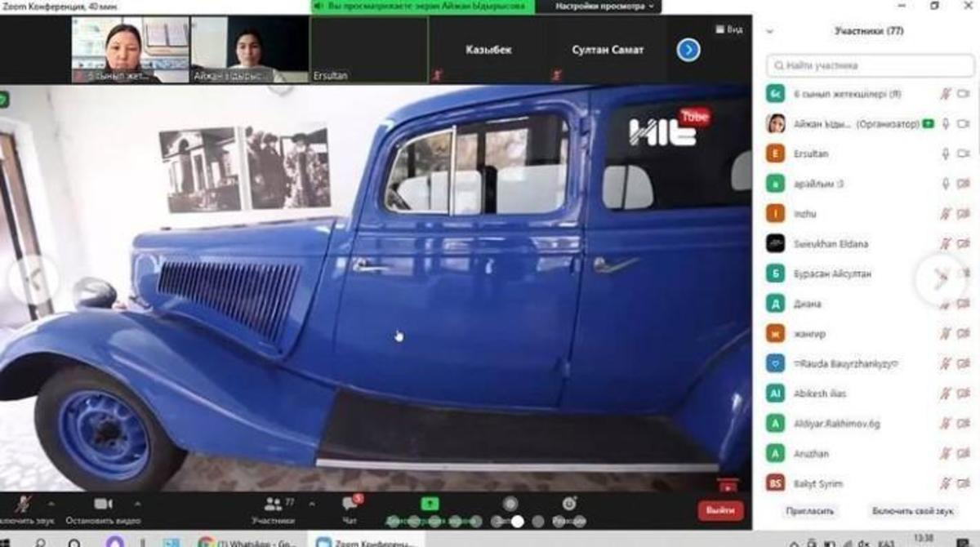Screen dimensions: 980x547
Task: Collapse the participants panel using the header chevron
Action: pos(769,32)
